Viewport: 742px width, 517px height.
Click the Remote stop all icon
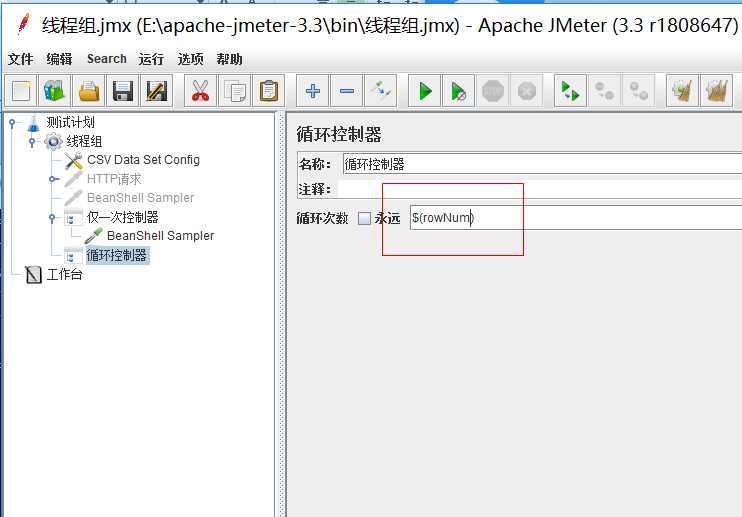(x=604, y=91)
